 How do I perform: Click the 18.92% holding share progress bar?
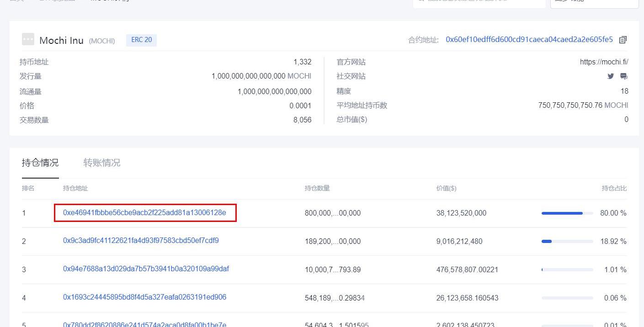point(567,241)
